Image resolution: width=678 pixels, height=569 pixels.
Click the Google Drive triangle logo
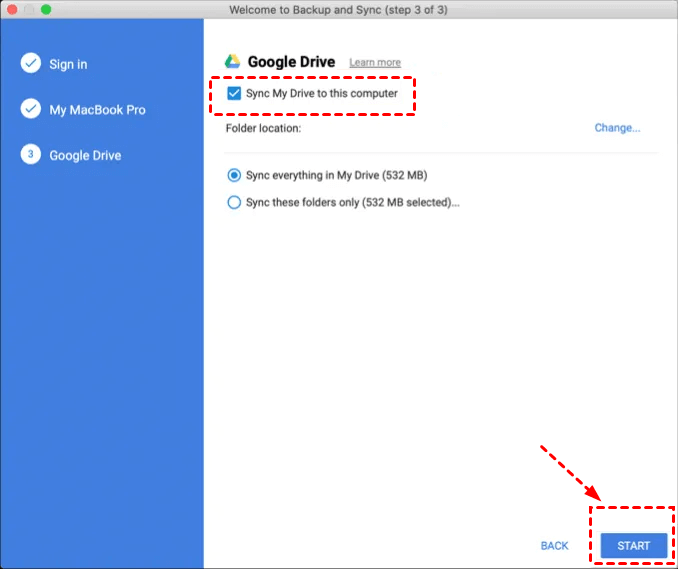click(x=232, y=62)
